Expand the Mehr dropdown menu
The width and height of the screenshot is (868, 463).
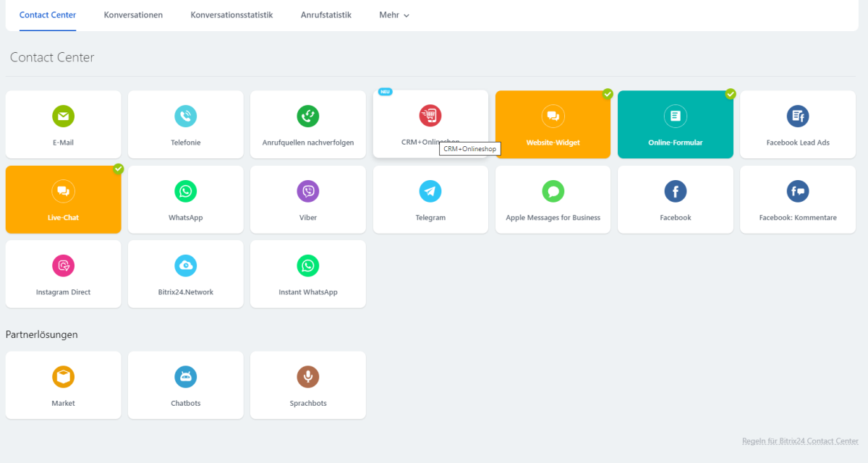(394, 15)
